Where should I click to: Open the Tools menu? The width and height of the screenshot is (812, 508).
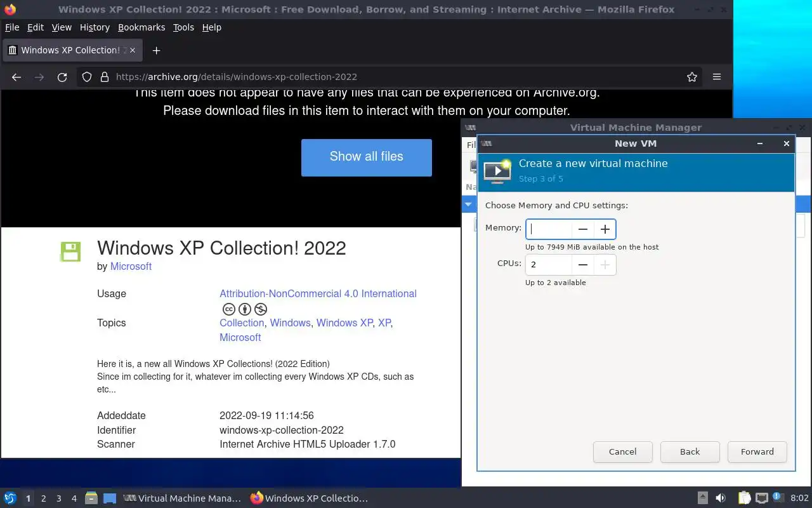(x=183, y=27)
